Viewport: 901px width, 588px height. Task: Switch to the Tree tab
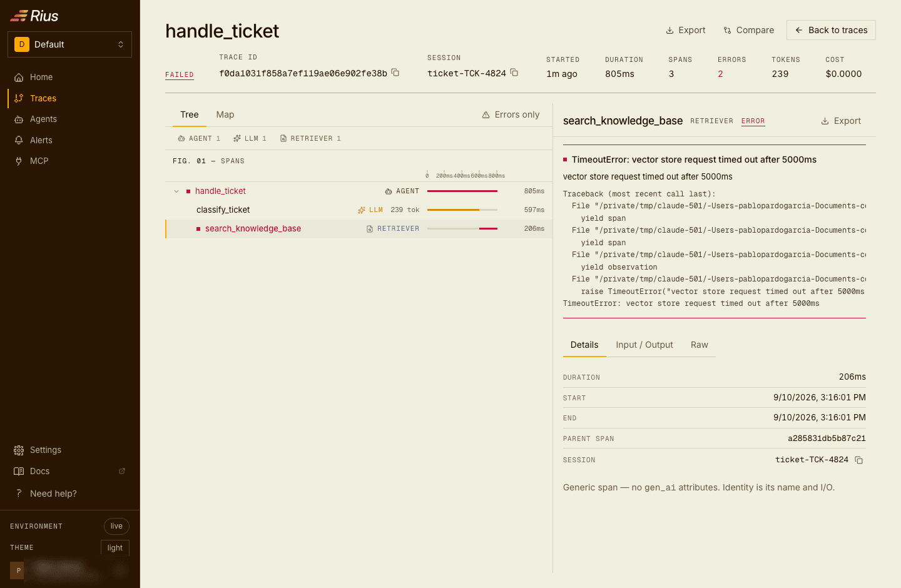pyautogui.click(x=190, y=115)
